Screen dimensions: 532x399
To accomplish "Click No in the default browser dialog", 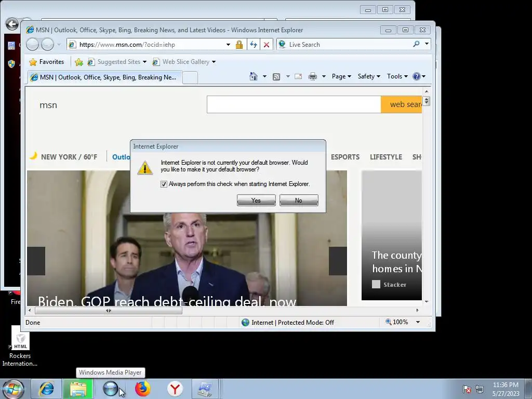I will pyautogui.click(x=299, y=200).
